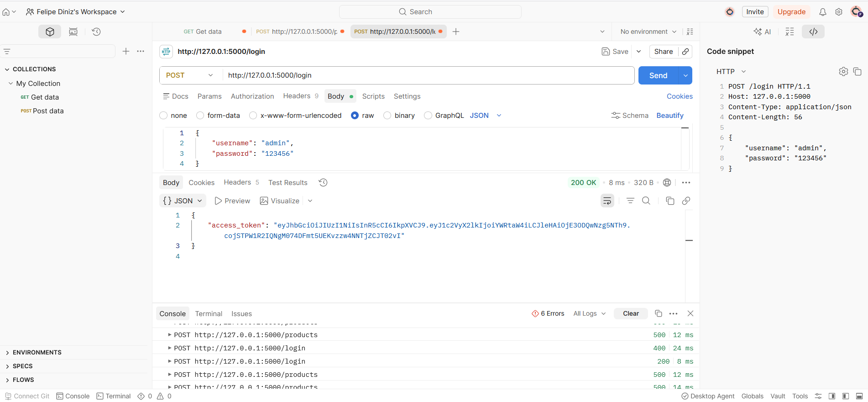
Task: Click the request URL input field
Action: 428,75
